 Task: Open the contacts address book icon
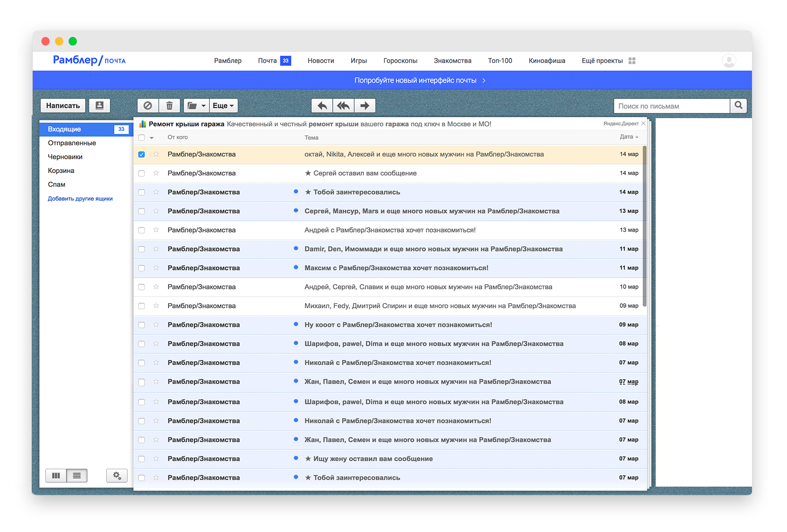click(x=99, y=105)
